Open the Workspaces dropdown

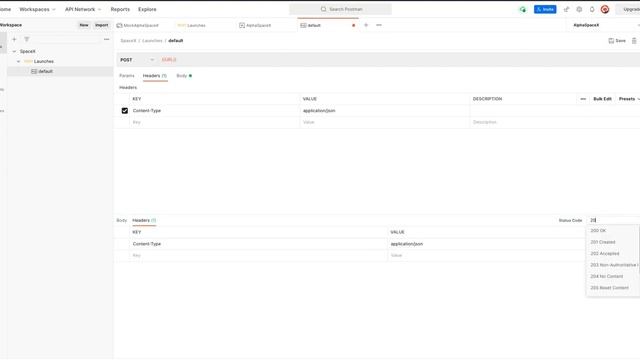(37, 9)
